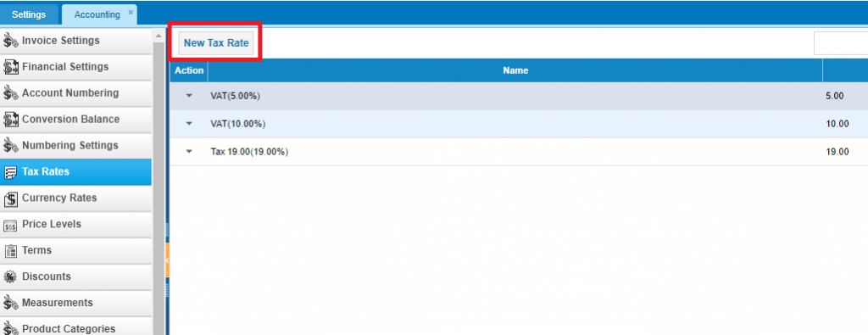The height and width of the screenshot is (335, 868).
Task: Open the Terms section
Action: [75, 251]
